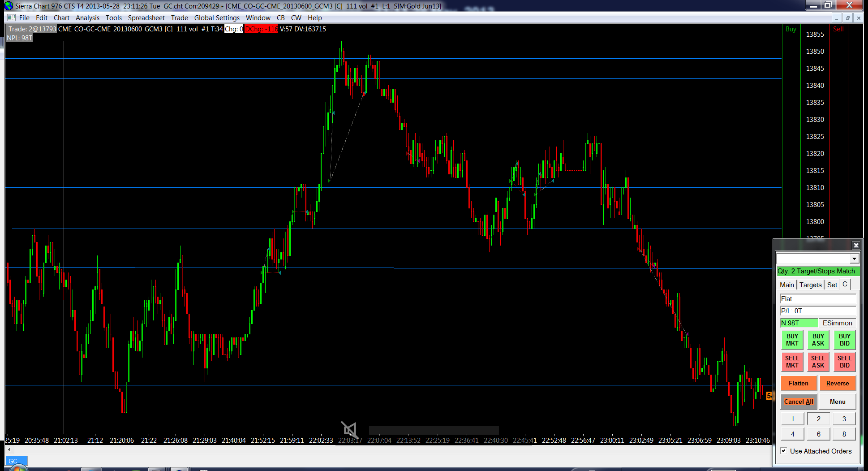
Task: Select the GC chart tab at bottom
Action: pos(17,461)
